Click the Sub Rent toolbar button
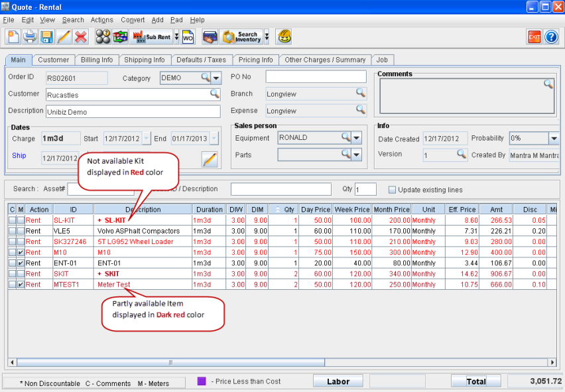The image size is (565, 392). point(152,36)
